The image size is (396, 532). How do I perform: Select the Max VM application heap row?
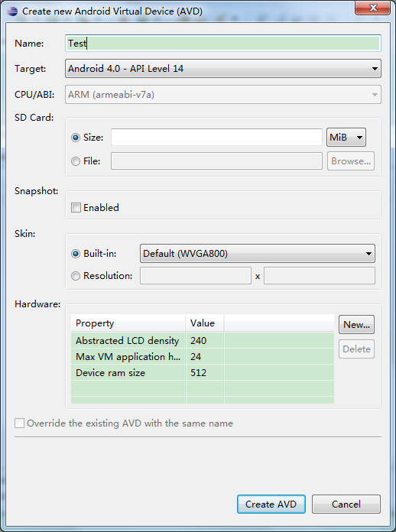tap(203, 357)
